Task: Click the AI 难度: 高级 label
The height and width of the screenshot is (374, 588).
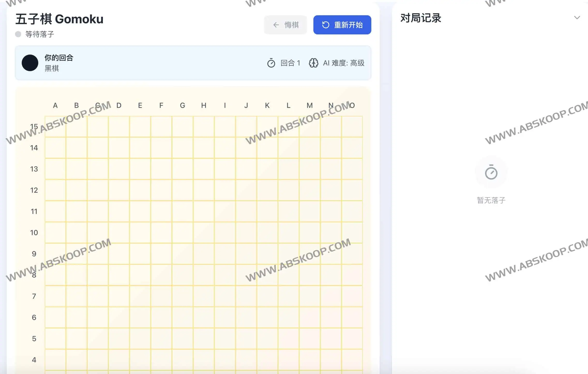Action: click(344, 63)
